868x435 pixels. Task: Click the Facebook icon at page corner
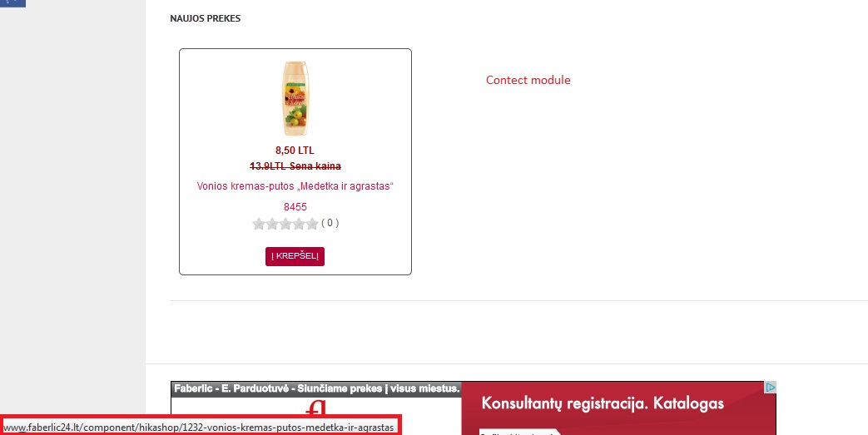tap(12, 2)
